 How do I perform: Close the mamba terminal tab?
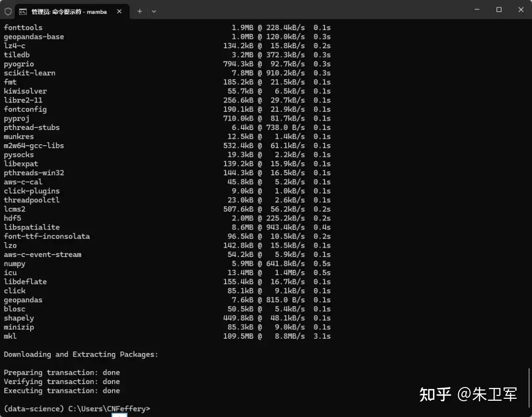(119, 11)
